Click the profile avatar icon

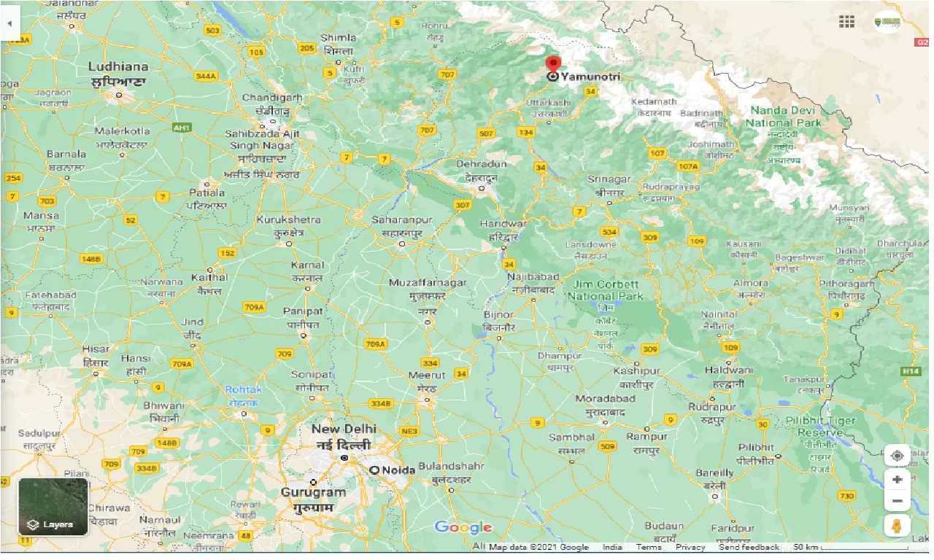(x=887, y=22)
